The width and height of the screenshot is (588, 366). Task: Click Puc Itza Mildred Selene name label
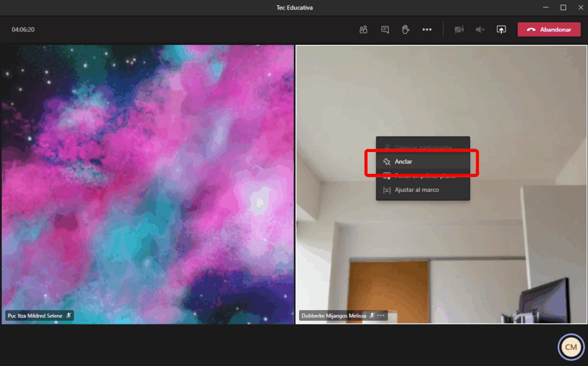(35, 316)
